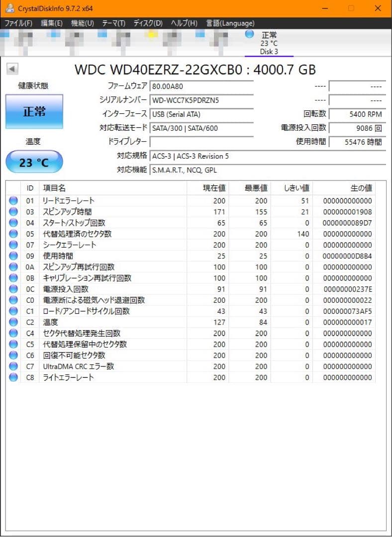Image resolution: width=392 pixels, height=537 pixels.
Task: Click the raw value 0000000089D7
Action: coord(347,223)
